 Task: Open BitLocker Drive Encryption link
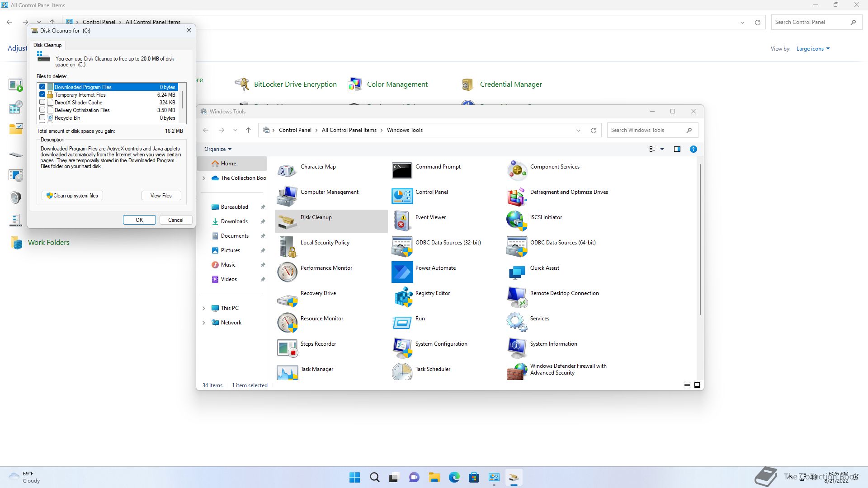click(295, 84)
